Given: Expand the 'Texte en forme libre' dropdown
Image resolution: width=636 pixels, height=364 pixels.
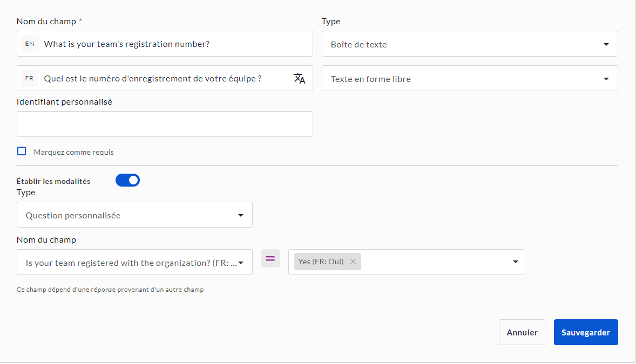Looking at the screenshot, I should click(470, 79).
